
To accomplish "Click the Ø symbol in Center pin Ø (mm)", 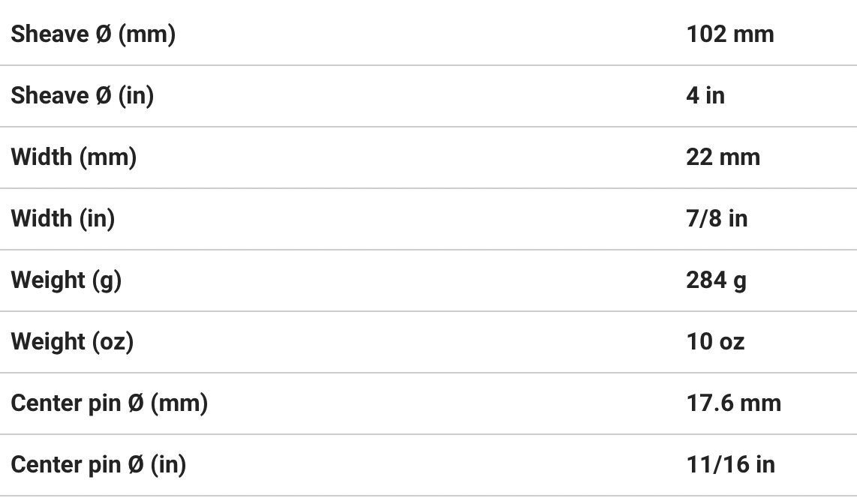I will [x=136, y=403].
